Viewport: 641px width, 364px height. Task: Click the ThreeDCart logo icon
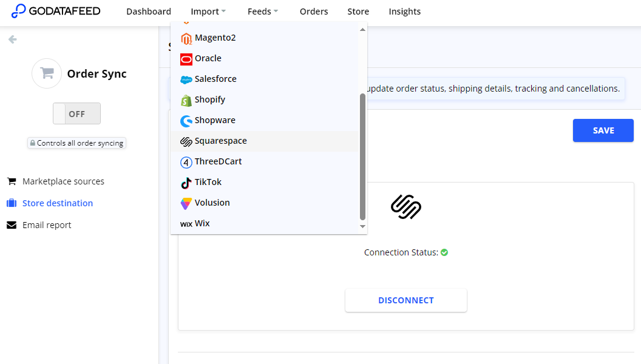(x=186, y=162)
